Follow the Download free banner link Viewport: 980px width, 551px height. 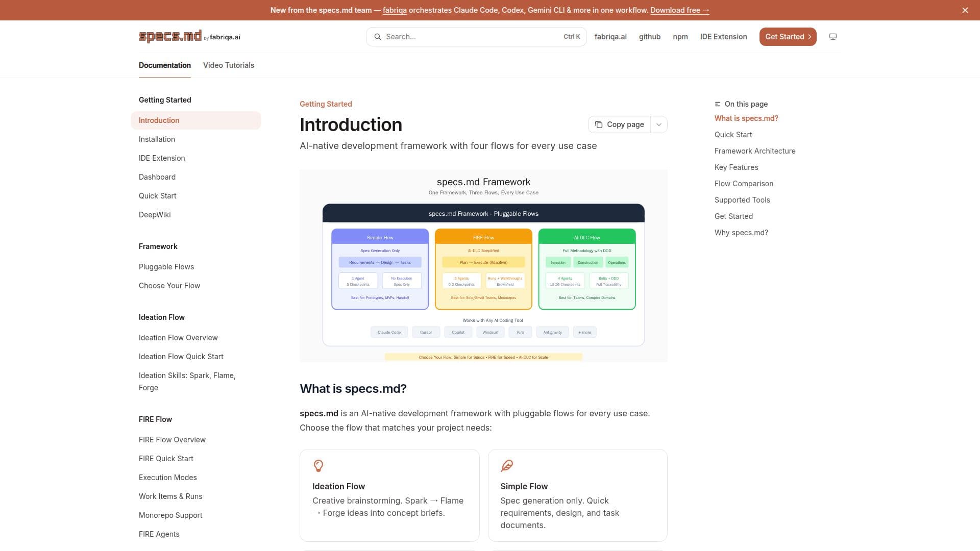tap(680, 10)
